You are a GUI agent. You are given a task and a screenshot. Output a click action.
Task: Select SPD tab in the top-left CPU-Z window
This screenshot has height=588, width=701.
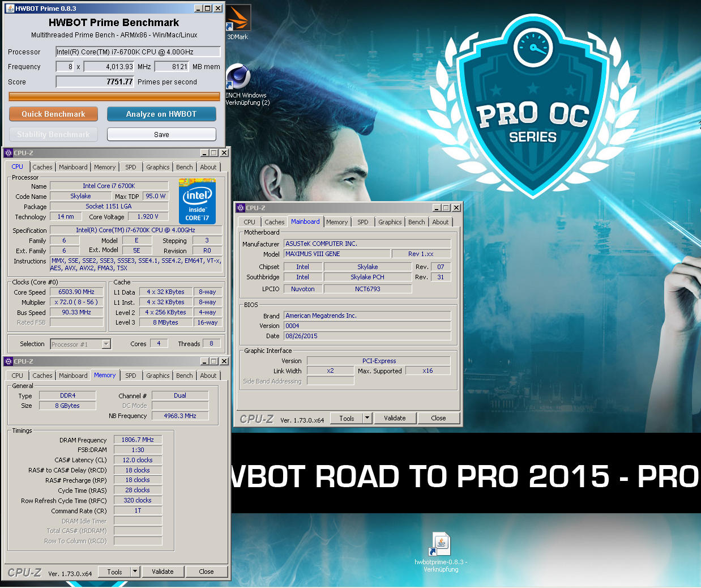coord(131,167)
